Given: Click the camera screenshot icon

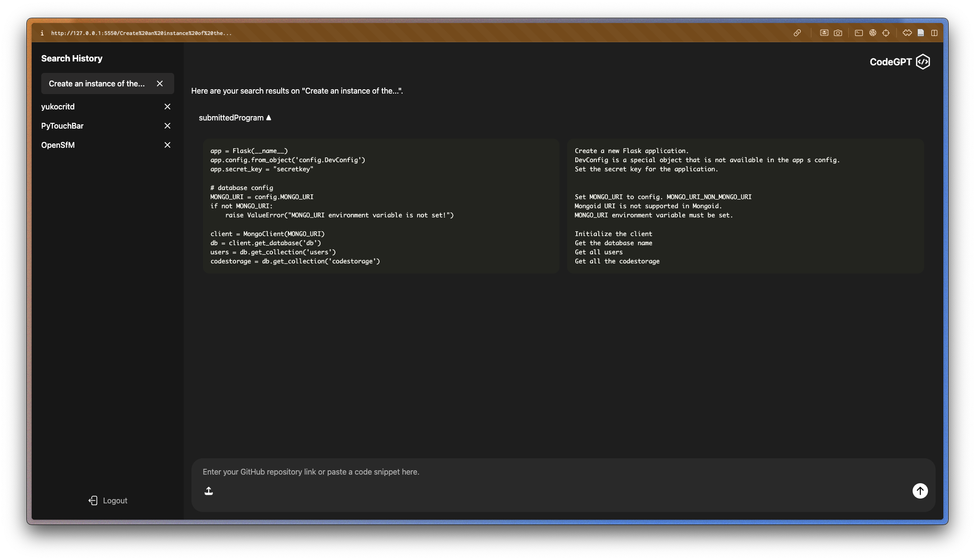Looking at the screenshot, I should coord(838,33).
